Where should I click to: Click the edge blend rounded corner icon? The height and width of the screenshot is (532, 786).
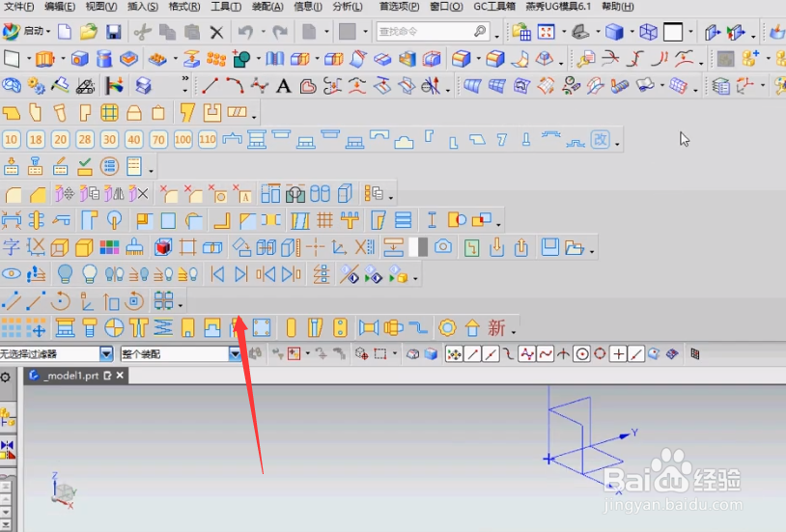[x=13, y=193]
